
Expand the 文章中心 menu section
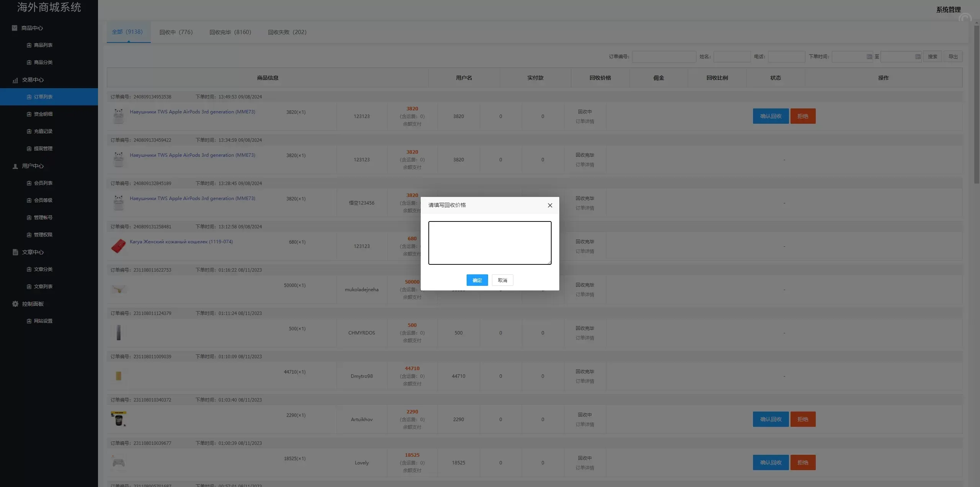[x=33, y=252]
